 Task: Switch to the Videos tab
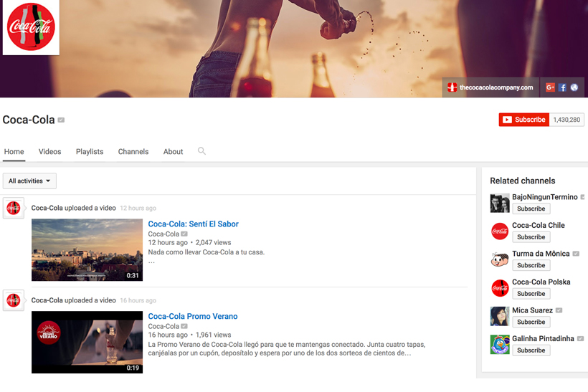click(x=49, y=152)
